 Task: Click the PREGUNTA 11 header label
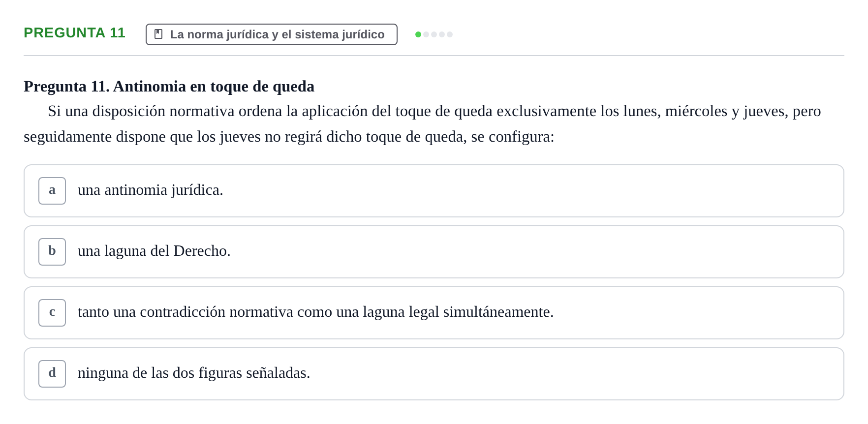click(74, 32)
